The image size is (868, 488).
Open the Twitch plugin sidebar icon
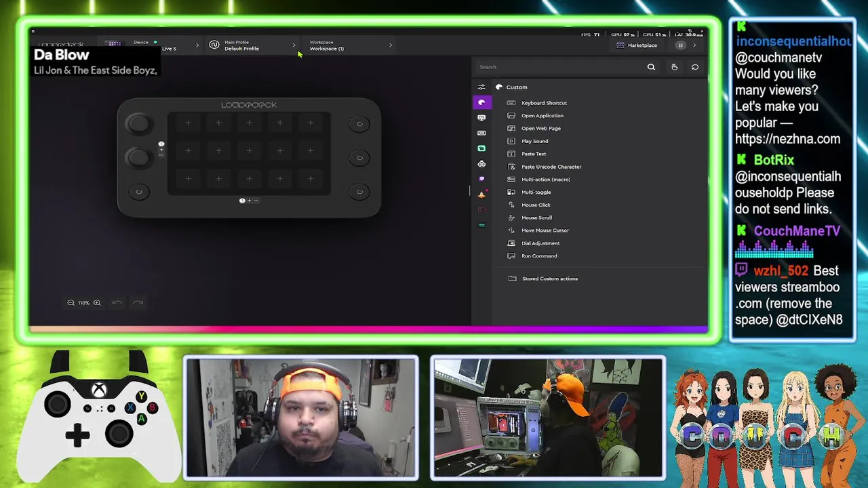click(481, 179)
